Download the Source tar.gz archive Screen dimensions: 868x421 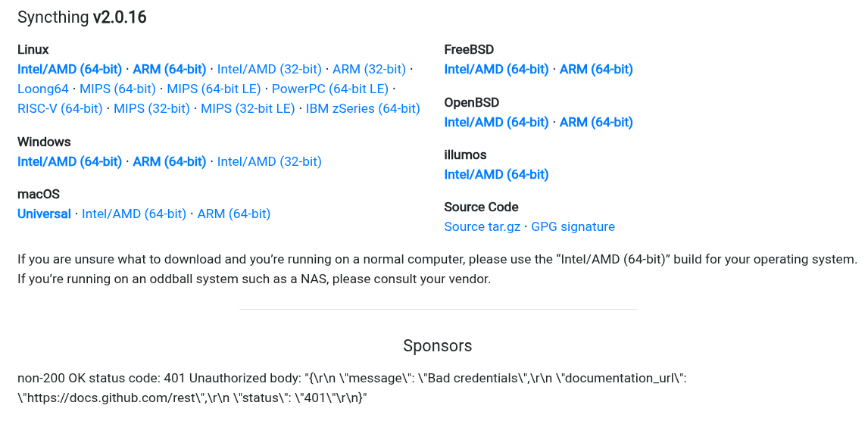(x=482, y=226)
